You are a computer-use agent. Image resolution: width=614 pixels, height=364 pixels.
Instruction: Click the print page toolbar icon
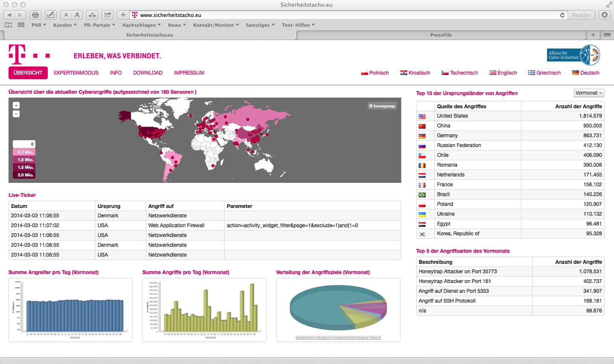tap(35, 15)
